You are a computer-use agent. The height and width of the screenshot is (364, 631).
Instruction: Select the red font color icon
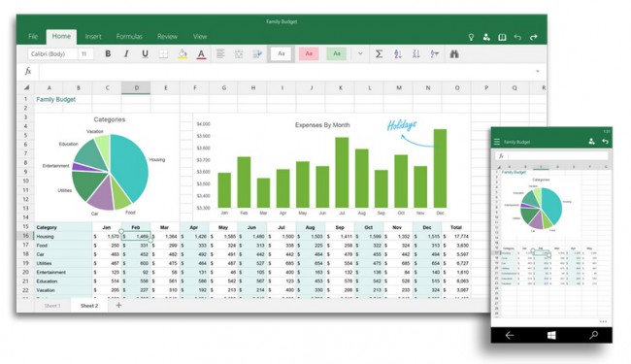(201, 54)
